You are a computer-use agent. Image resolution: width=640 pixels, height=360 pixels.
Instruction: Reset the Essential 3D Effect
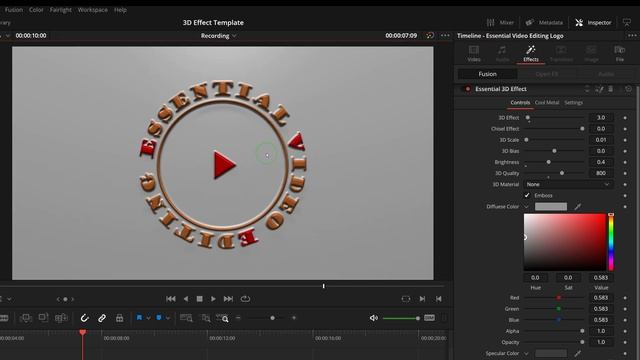628,89
